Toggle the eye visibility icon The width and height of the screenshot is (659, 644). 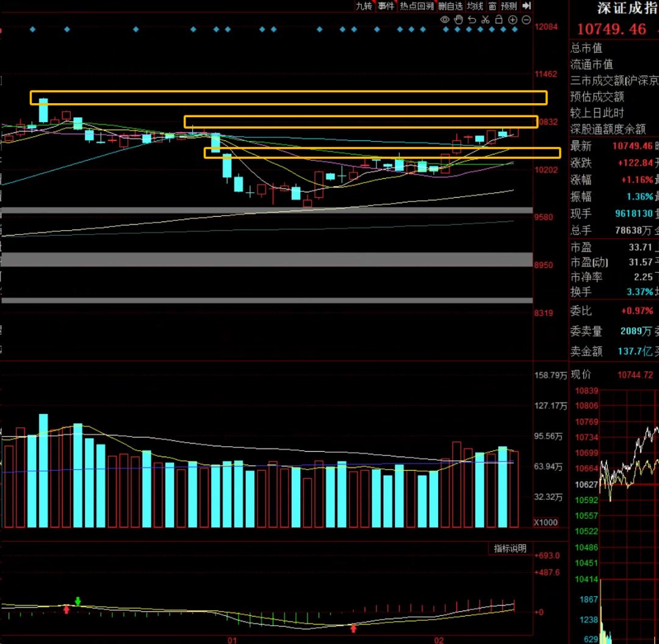tap(445, 20)
